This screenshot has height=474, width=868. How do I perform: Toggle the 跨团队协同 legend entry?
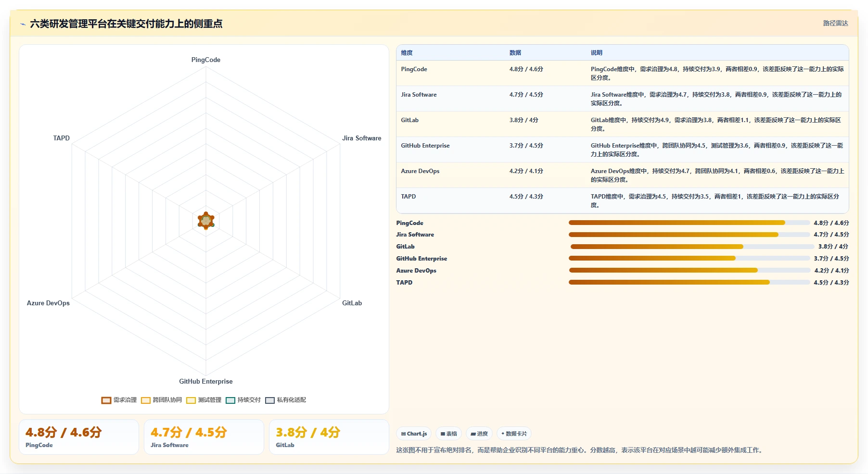161,400
